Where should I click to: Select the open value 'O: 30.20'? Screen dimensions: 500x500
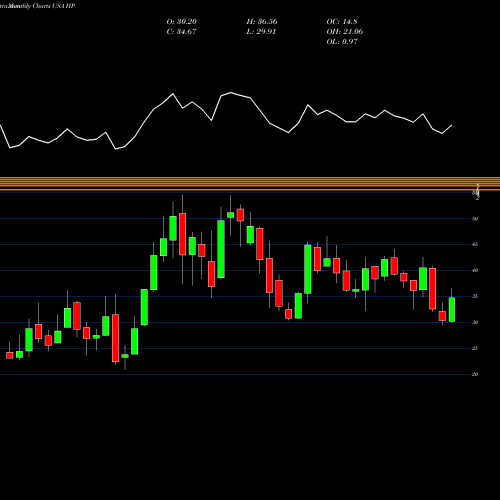[x=182, y=22]
